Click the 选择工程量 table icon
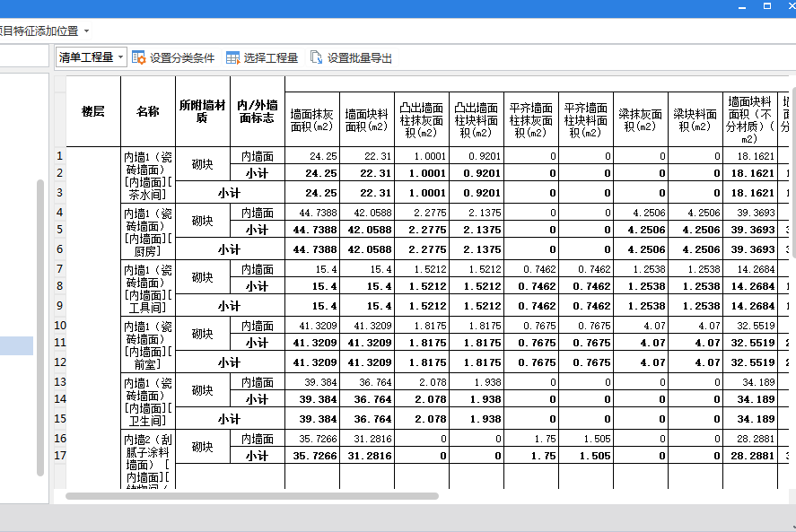 point(232,58)
